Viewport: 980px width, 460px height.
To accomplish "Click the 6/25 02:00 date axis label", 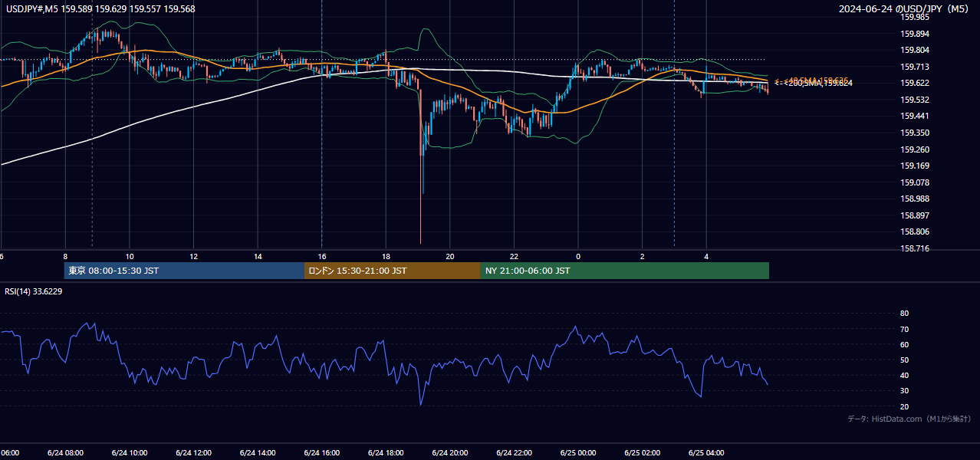I will click(x=642, y=452).
